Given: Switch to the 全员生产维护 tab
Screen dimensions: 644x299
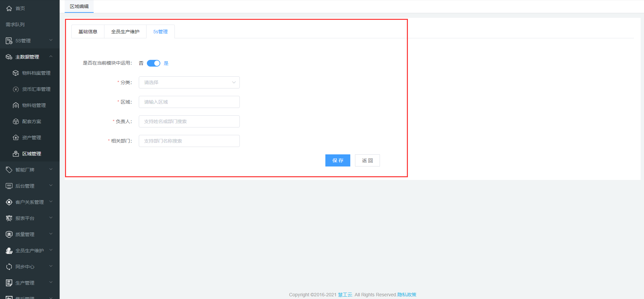Looking at the screenshot, I should click(x=125, y=32).
